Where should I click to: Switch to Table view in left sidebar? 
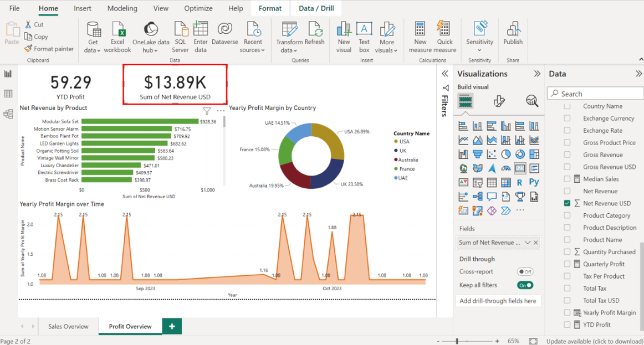[x=8, y=94]
